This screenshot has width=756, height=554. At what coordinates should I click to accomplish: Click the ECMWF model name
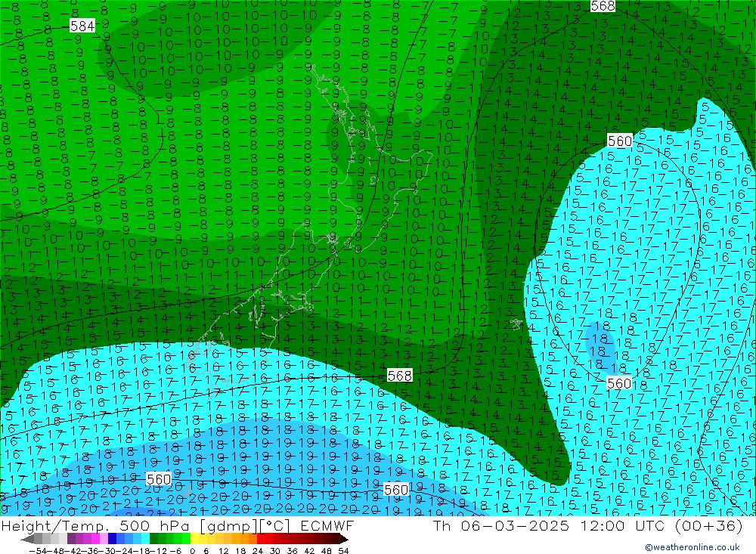click(327, 526)
